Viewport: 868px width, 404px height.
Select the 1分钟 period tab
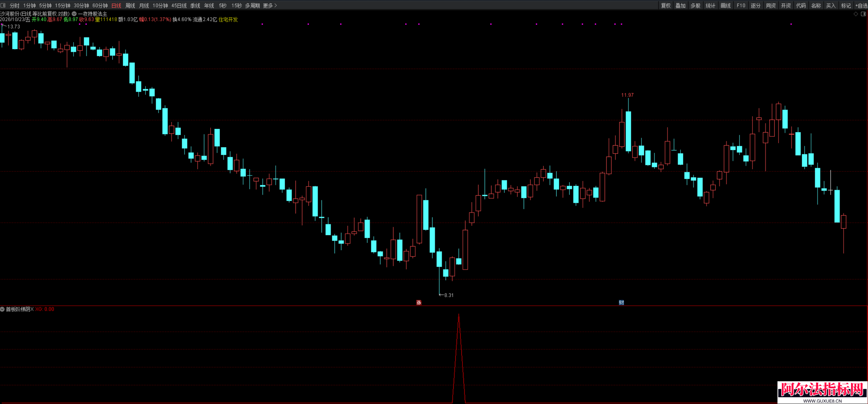tap(29, 5)
